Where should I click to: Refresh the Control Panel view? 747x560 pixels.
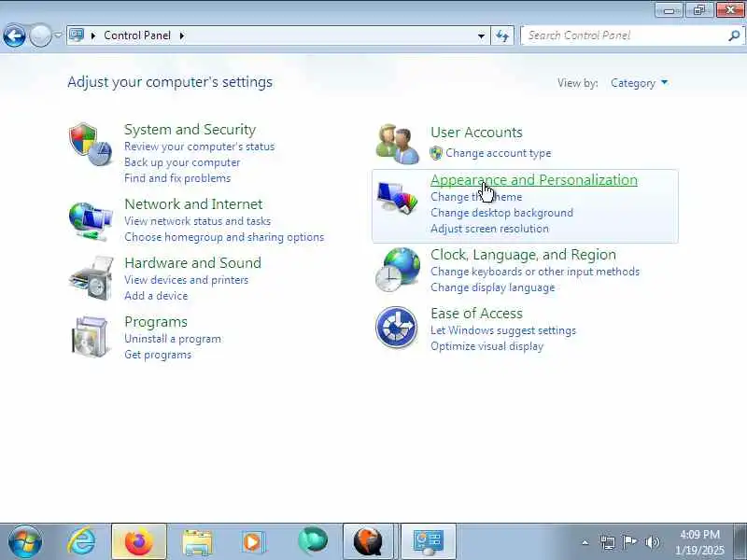coord(502,35)
